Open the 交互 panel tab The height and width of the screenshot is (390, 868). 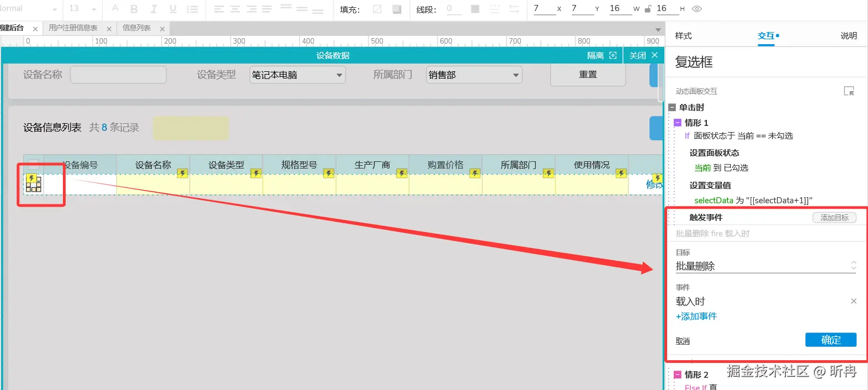766,36
